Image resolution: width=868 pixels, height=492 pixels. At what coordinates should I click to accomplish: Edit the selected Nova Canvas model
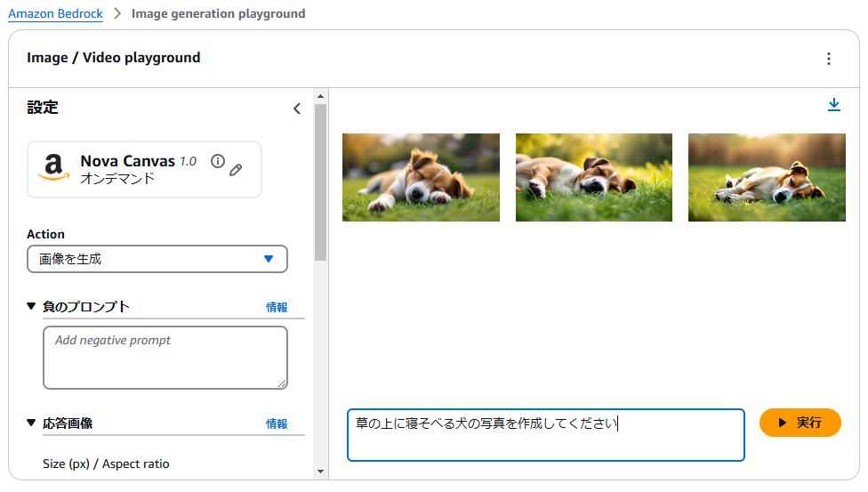point(236,170)
